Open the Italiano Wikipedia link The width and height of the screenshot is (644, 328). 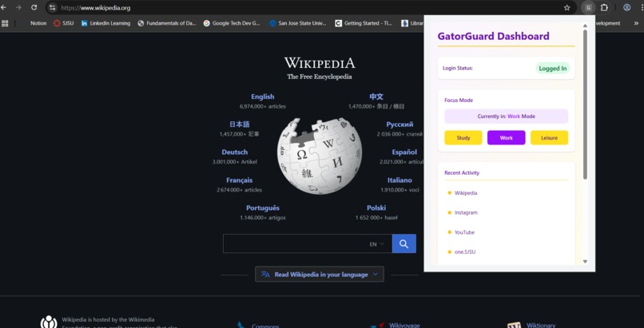click(400, 180)
